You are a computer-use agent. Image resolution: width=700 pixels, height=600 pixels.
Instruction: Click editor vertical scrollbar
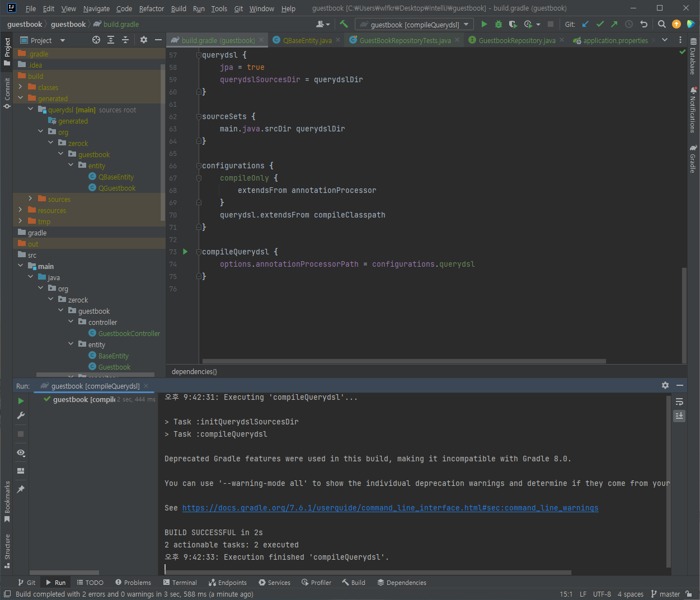pos(684,315)
